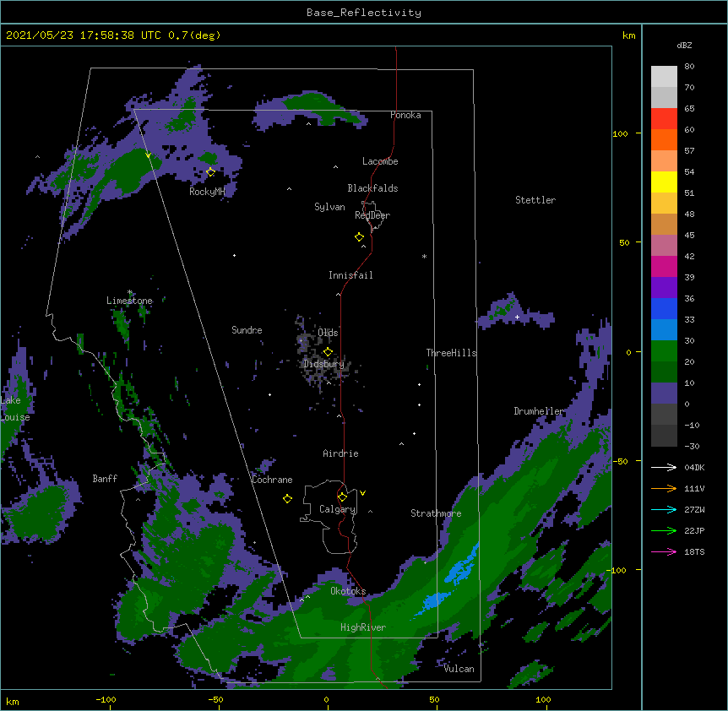Click the Airdrie label
Screen dimensions: 728x711
point(341,453)
